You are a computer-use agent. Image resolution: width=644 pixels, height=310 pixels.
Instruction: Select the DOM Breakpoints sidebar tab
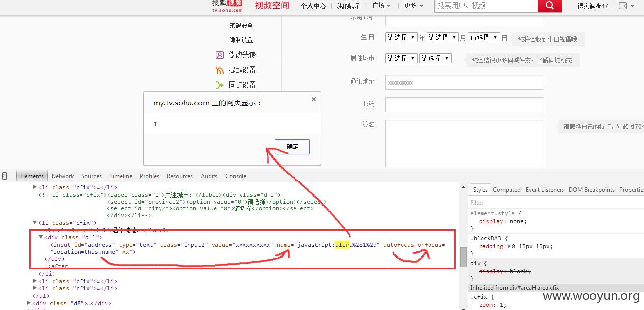(591, 190)
